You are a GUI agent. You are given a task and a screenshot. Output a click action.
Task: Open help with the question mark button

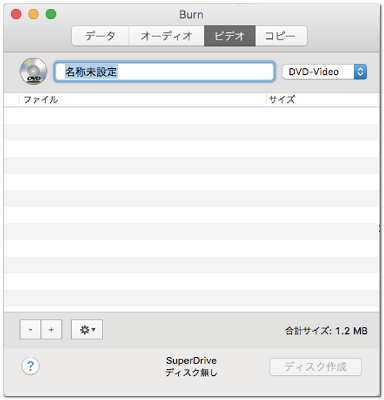30,366
